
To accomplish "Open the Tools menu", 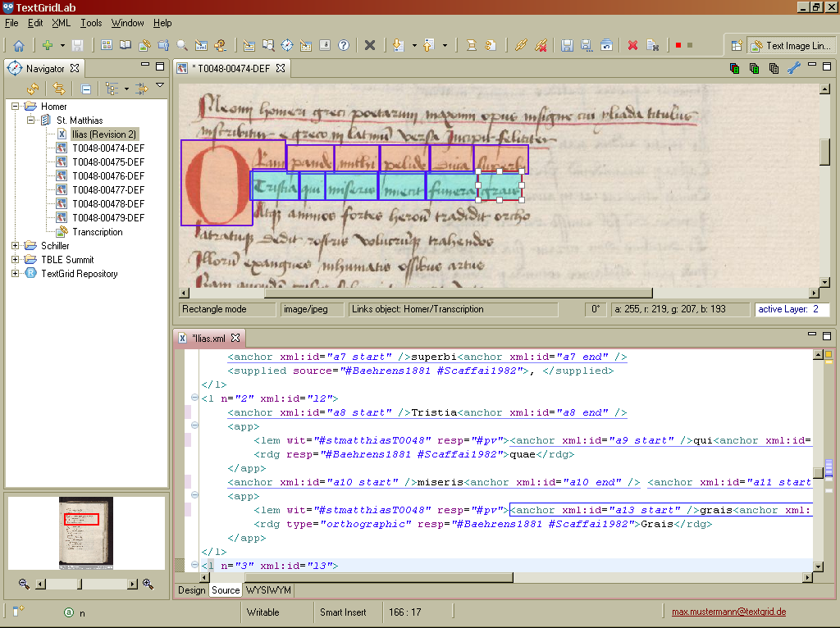I will [x=91, y=23].
